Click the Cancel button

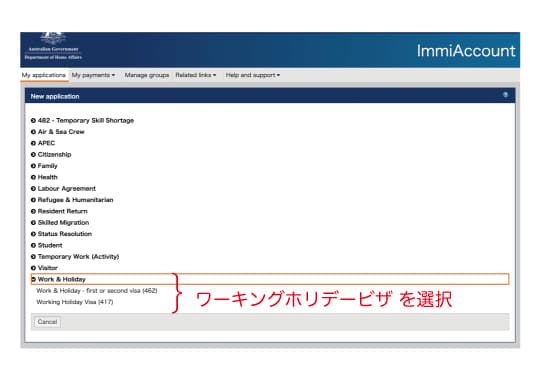click(47, 322)
